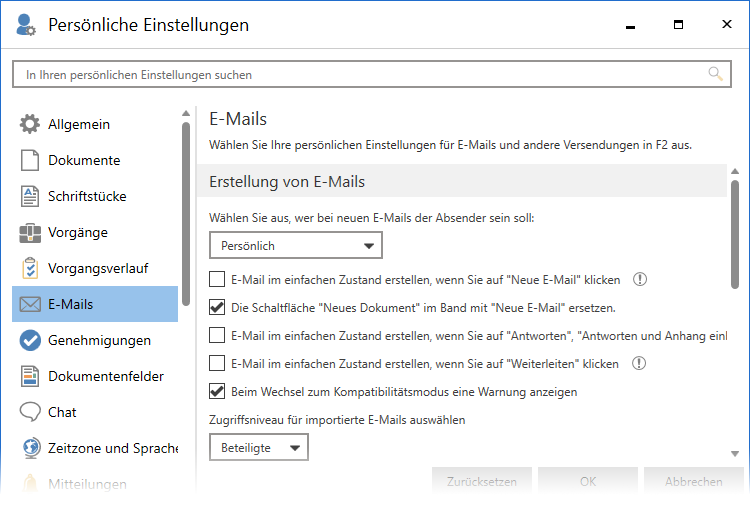Click the settings search input field
This screenshot has height=507, width=750.
(372, 74)
